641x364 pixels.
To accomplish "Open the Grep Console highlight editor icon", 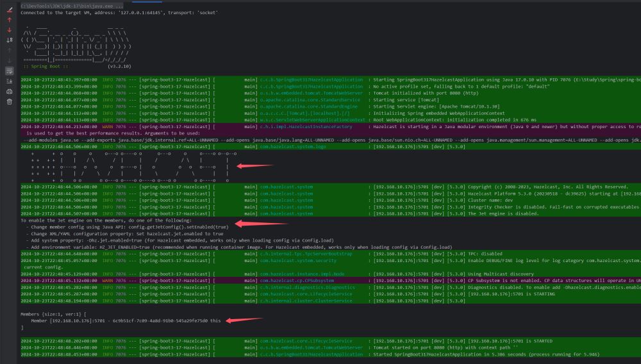I will (x=10, y=10).
